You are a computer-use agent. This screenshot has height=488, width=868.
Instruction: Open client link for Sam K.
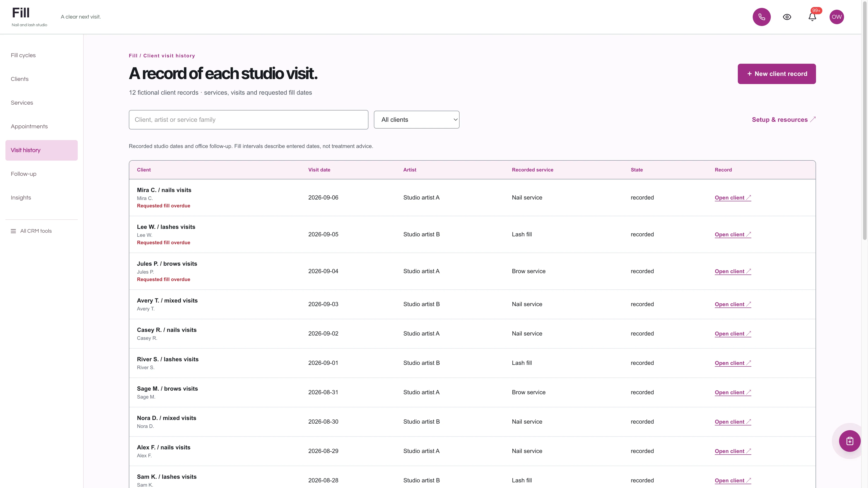pos(733,481)
